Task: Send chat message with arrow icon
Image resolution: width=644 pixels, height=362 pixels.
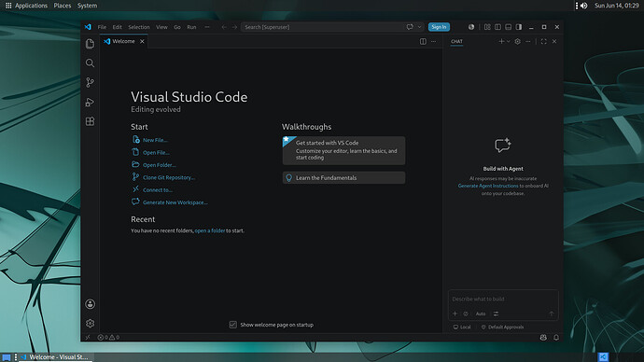Action: [x=552, y=313]
